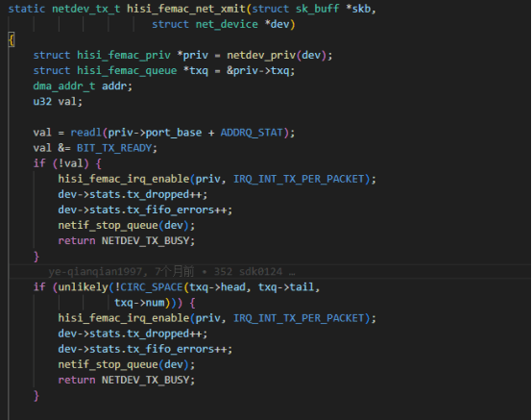532x420 pixels.
Task: Click the BIT_TX_READY macro
Action: pyautogui.click(x=114, y=148)
